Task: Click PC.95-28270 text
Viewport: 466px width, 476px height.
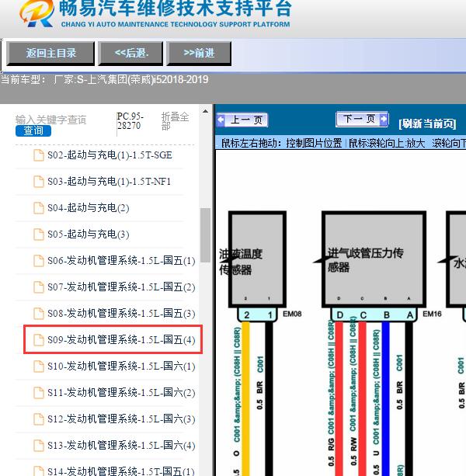Action: coord(130,121)
